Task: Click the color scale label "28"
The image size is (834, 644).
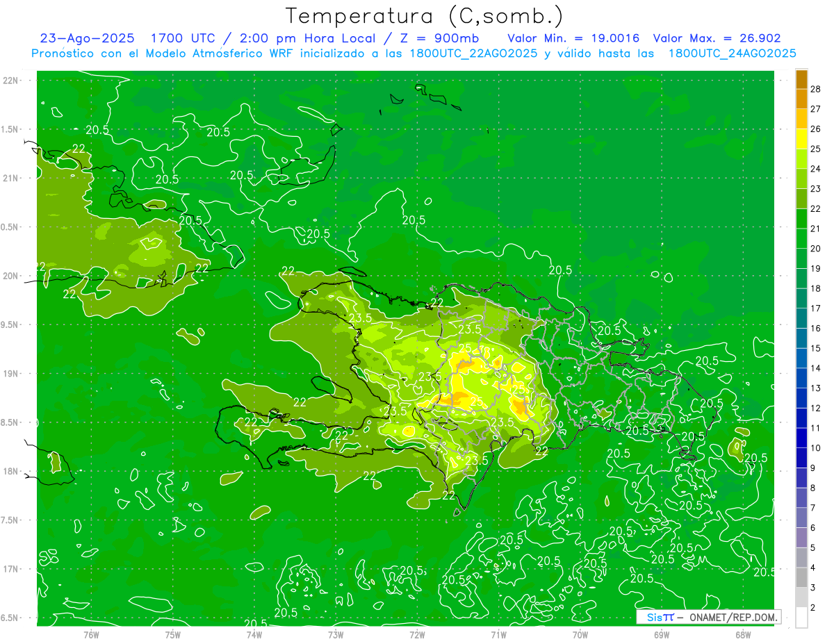Action: (x=816, y=89)
